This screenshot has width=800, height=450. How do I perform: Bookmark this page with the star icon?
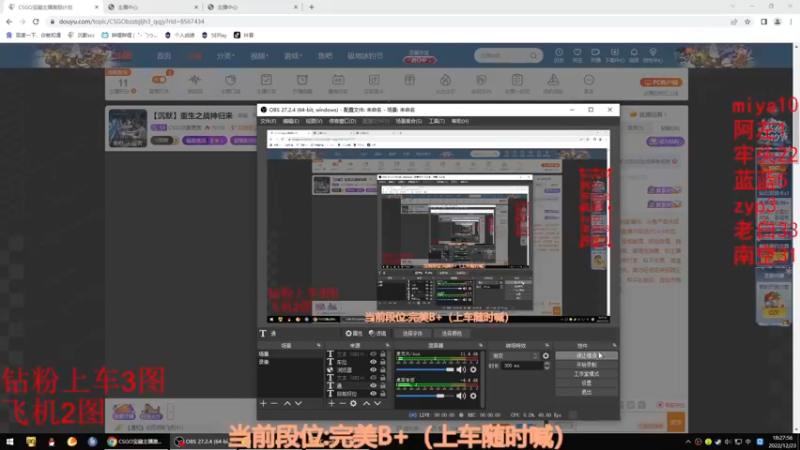pyautogui.click(x=747, y=21)
